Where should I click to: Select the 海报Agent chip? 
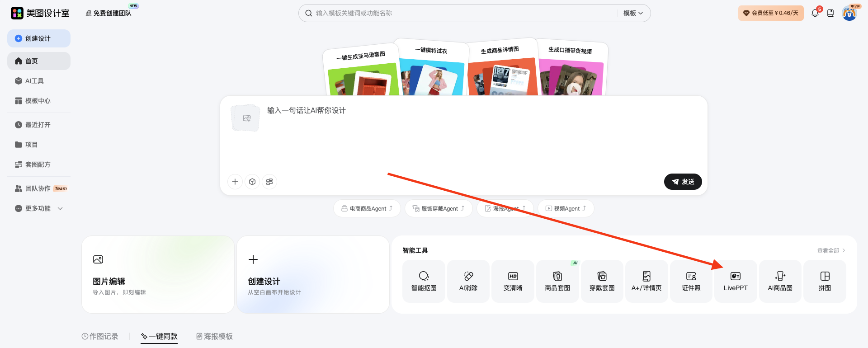click(x=505, y=208)
